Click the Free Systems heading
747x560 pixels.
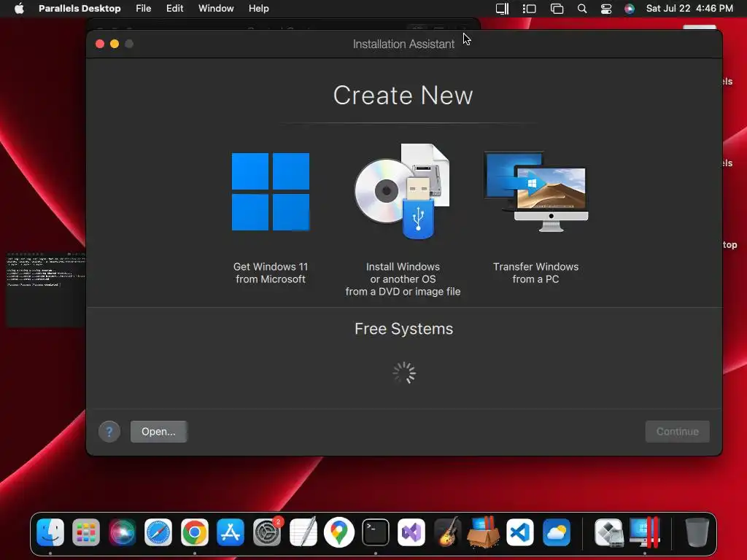tap(403, 329)
